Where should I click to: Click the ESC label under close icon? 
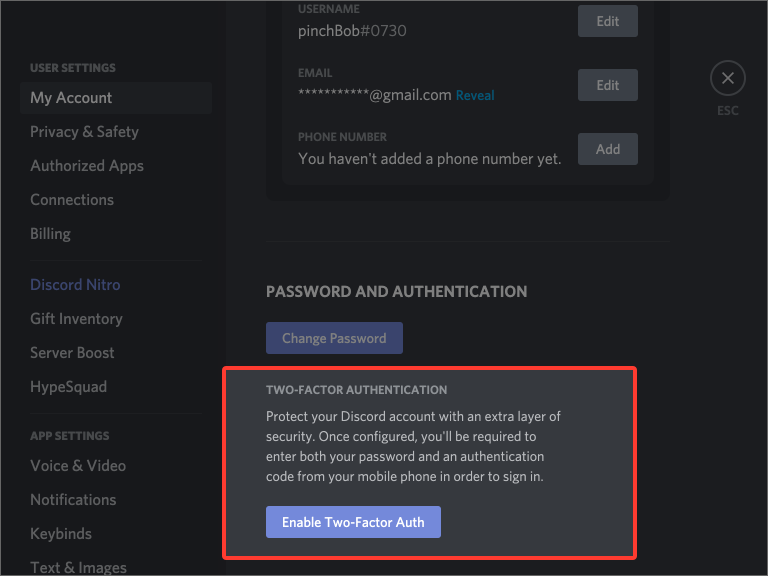(727, 111)
